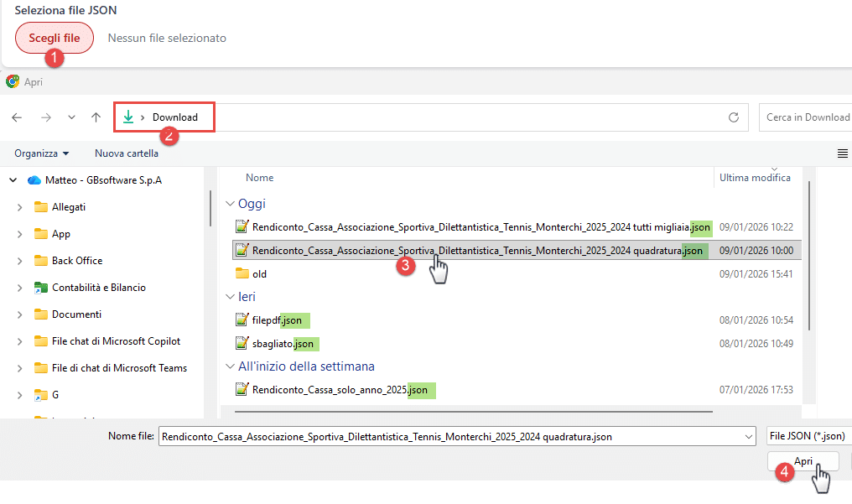Go up one folder level arrow
Screen dimensions: 852x504
click(96, 117)
